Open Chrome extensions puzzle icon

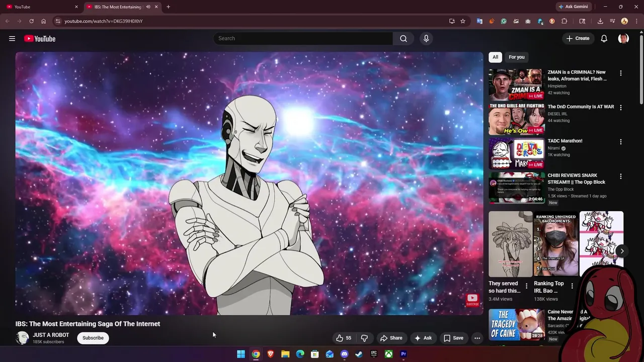click(x=564, y=21)
